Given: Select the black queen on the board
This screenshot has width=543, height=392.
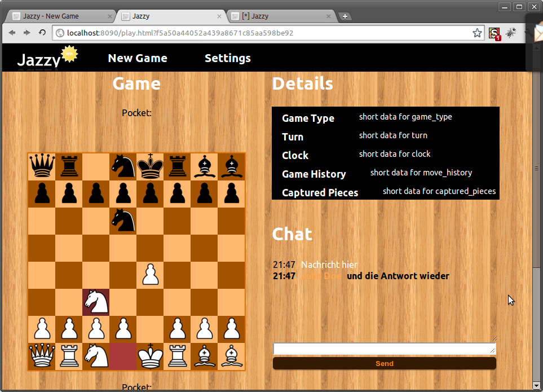Looking at the screenshot, I should [x=42, y=166].
